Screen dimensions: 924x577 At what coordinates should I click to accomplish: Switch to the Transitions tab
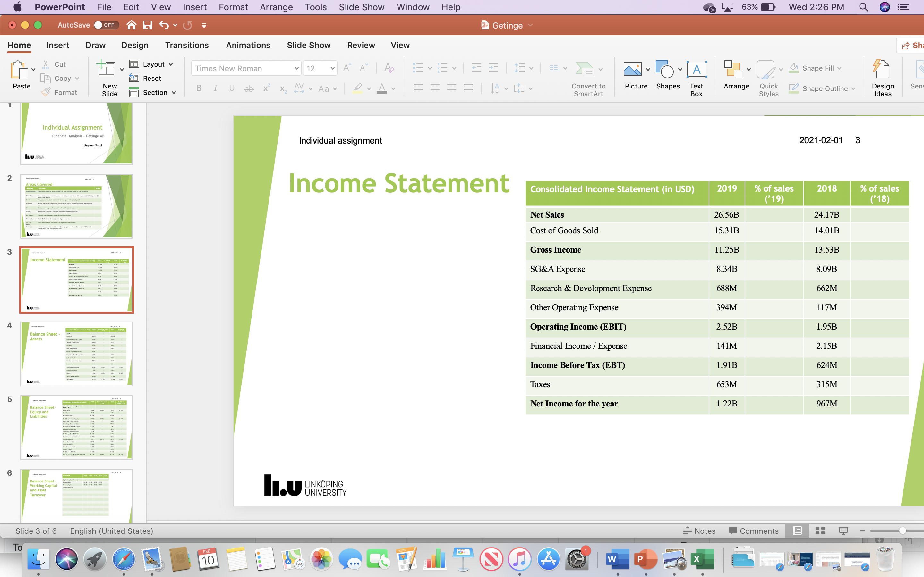coord(187,45)
